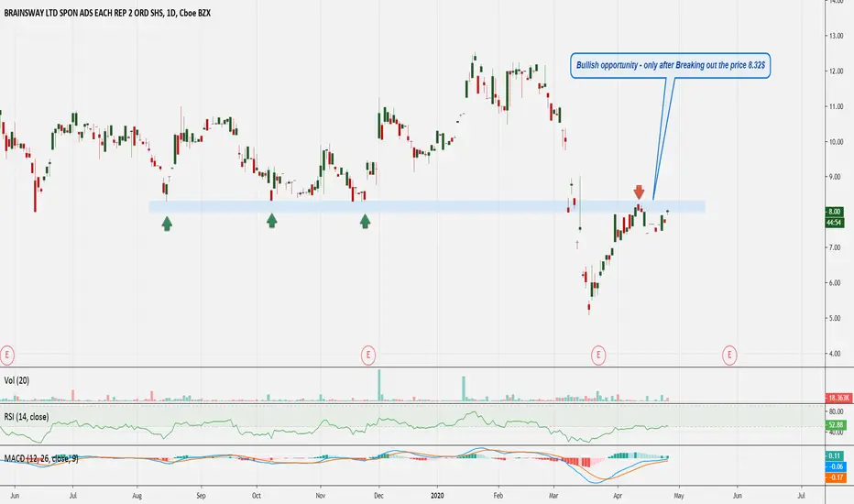Select the red down arrow drawing at resistance
The width and height of the screenshot is (854, 504).
639,192
